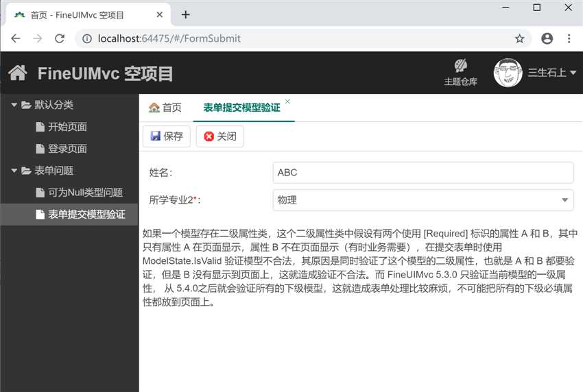Image resolution: width=583 pixels, height=392 pixels.
Task: Click the FineUIMvc 空项目 header title
Action: point(105,73)
